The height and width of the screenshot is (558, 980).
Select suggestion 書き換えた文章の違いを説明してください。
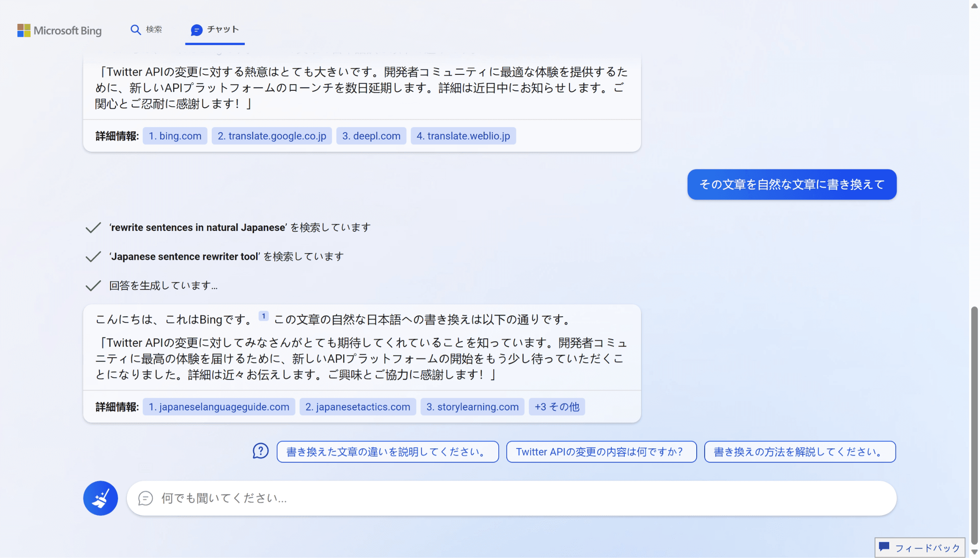click(387, 452)
